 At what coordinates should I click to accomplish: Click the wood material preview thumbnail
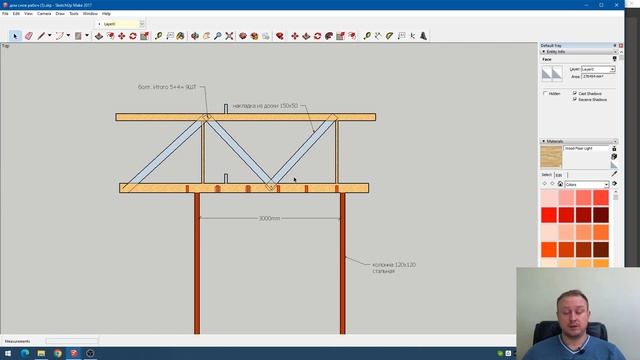551,157
